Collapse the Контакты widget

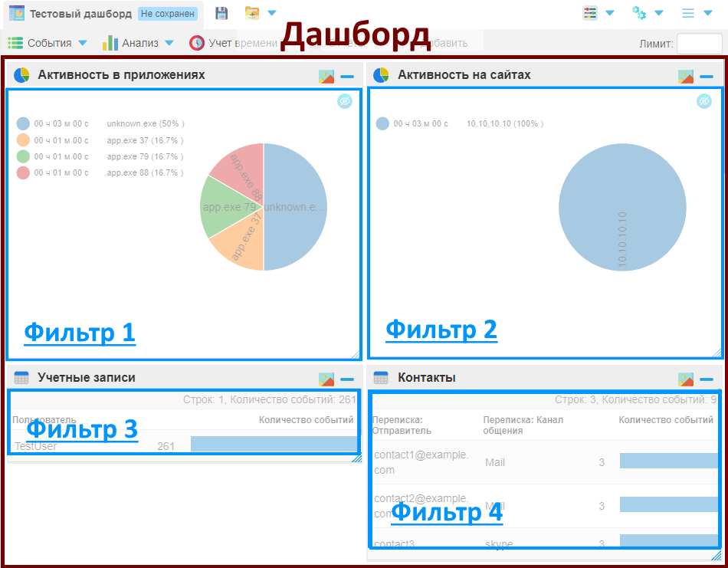(x=707, y=377)
